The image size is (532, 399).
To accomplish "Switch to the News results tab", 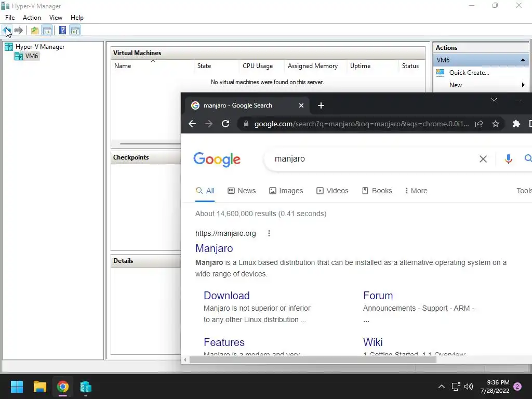I will pyautogui.click(x=242, y=191).
